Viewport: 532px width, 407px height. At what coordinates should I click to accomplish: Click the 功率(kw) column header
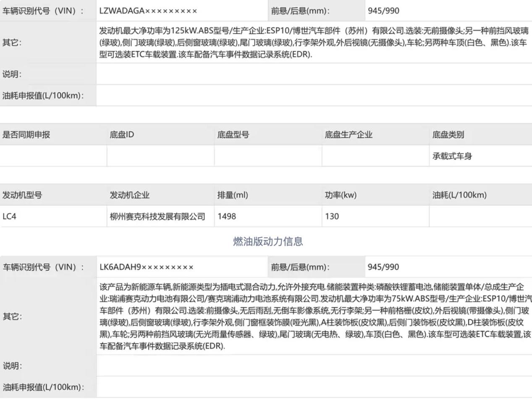(x=341, y=195)
